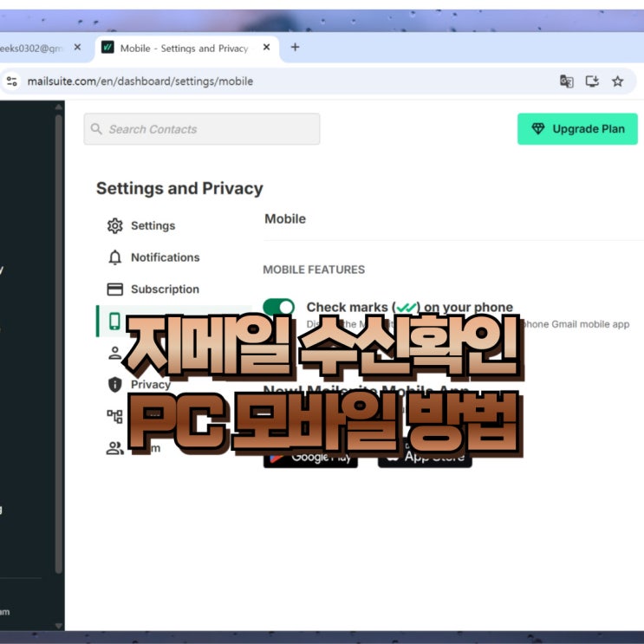Click the Mailsuite favicon on active tab
This screenshot has width=644, height=644.
107,48
